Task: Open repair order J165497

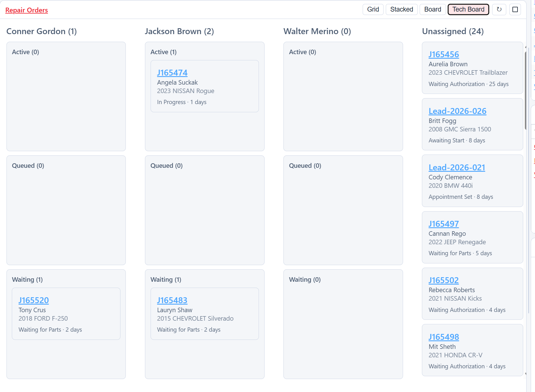Action: pyautogui.click(x=444, y=224)
